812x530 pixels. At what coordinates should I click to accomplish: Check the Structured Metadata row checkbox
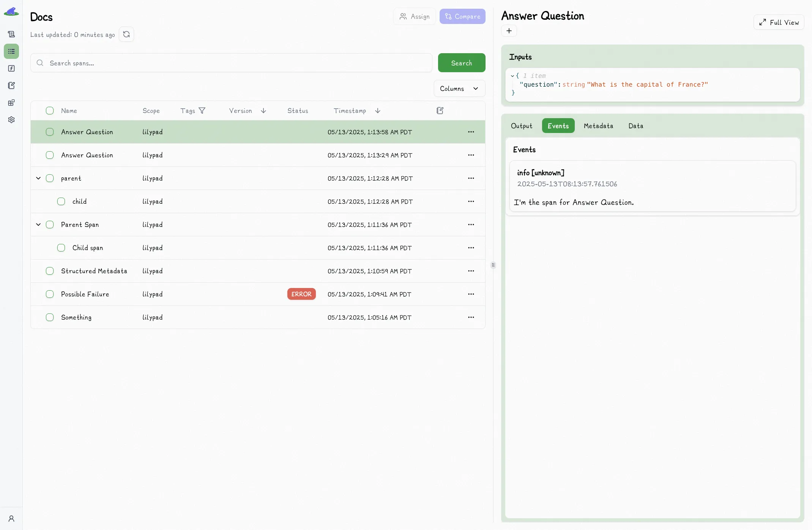50,271
